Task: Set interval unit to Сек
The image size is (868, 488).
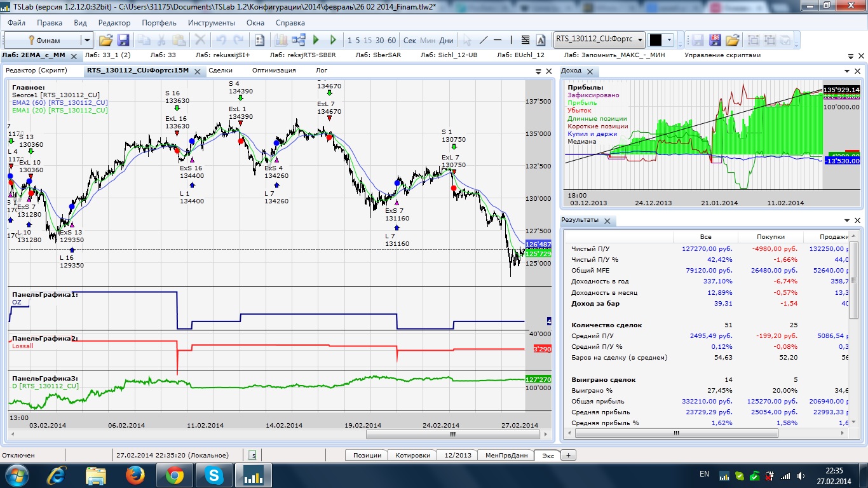Action: (x=410, y=40)
